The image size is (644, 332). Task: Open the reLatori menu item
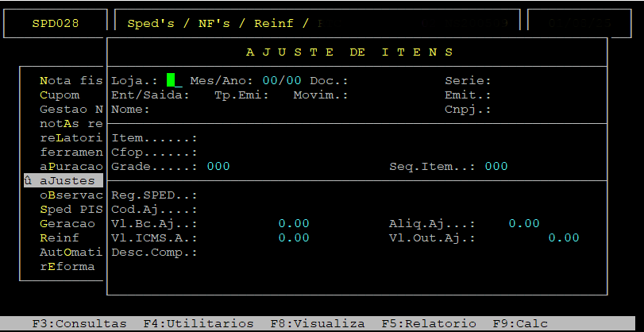pos(71,137)
